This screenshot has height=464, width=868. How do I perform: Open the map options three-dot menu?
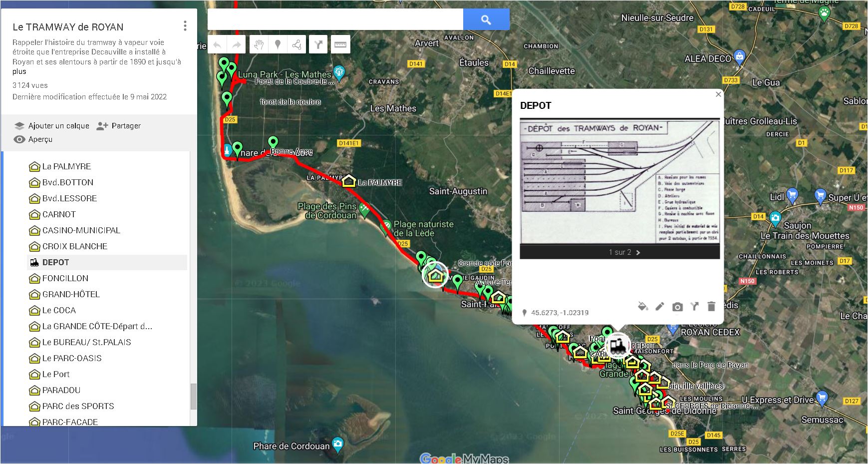(185, 26)
